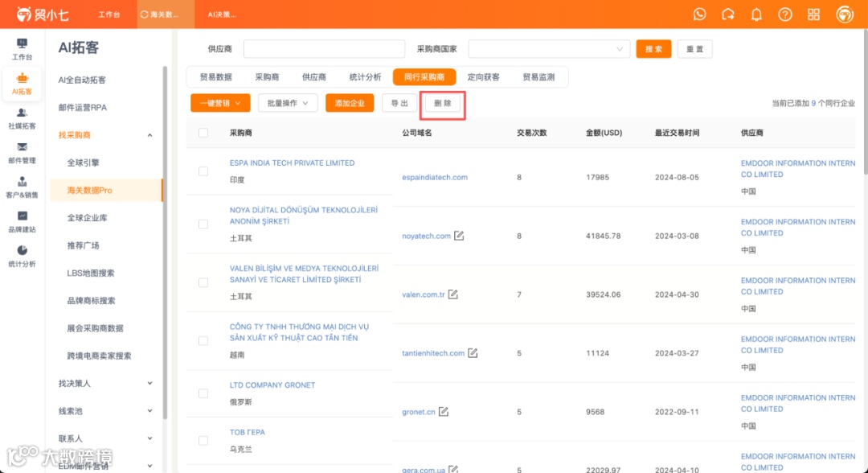Edit domain valen.com.tr with pencil icon
The image size is (868, 473).
click(452, 294)
